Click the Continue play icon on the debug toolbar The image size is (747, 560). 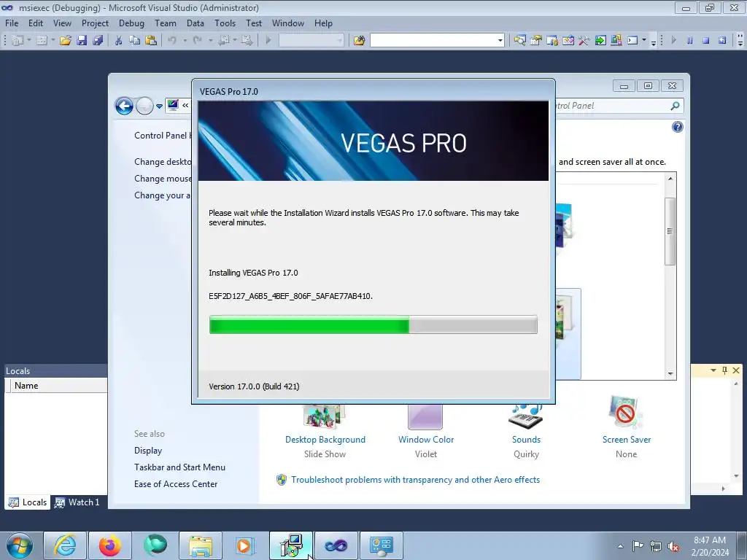coord(673,41)
